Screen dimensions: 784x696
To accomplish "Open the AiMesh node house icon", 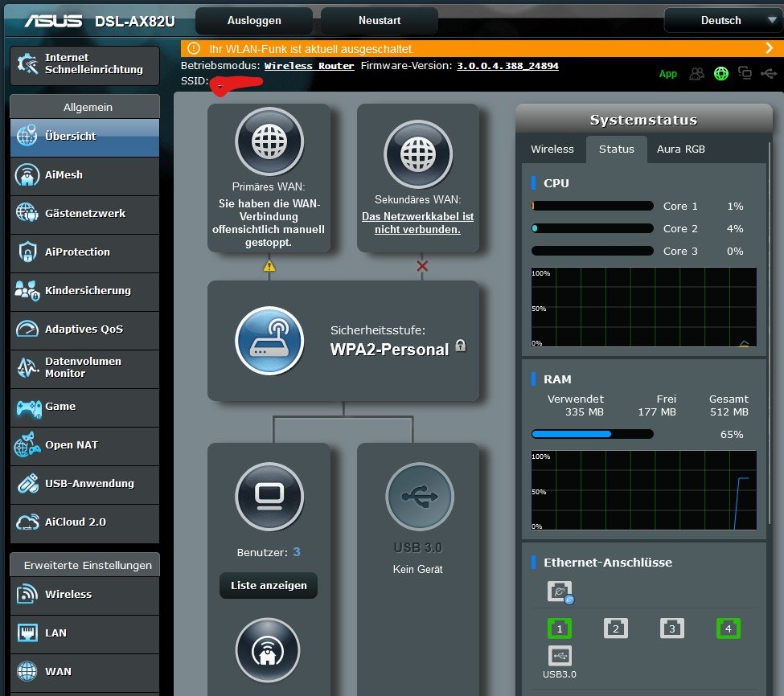I will tap(268, 650).
